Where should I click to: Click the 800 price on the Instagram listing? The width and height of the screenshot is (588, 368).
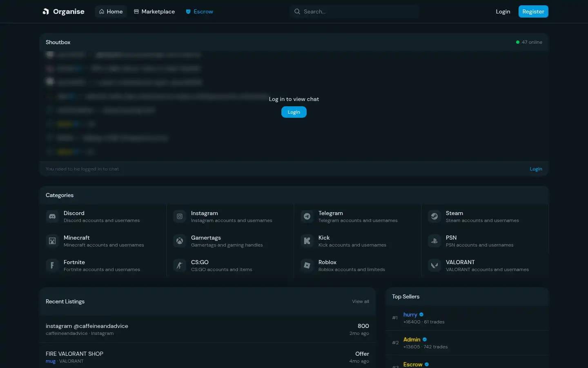pyautogui.click(x=363, y=326)
